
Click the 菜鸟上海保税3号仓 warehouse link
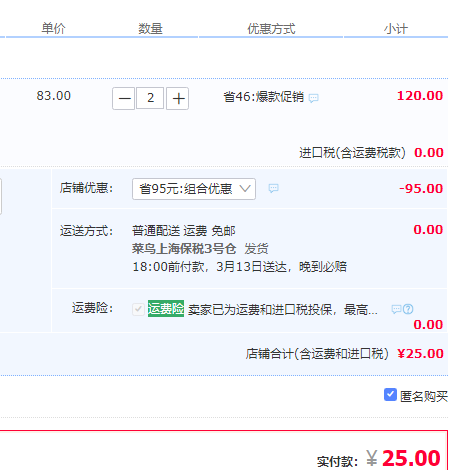184,248
